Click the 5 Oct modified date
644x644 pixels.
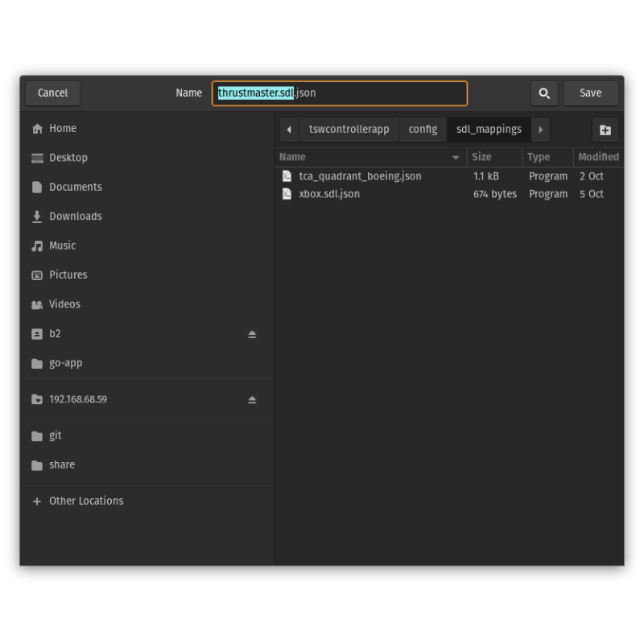(x=592, y=194)
